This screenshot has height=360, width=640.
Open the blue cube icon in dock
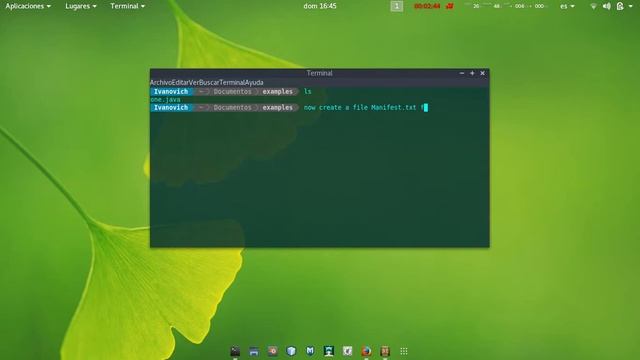291,351
